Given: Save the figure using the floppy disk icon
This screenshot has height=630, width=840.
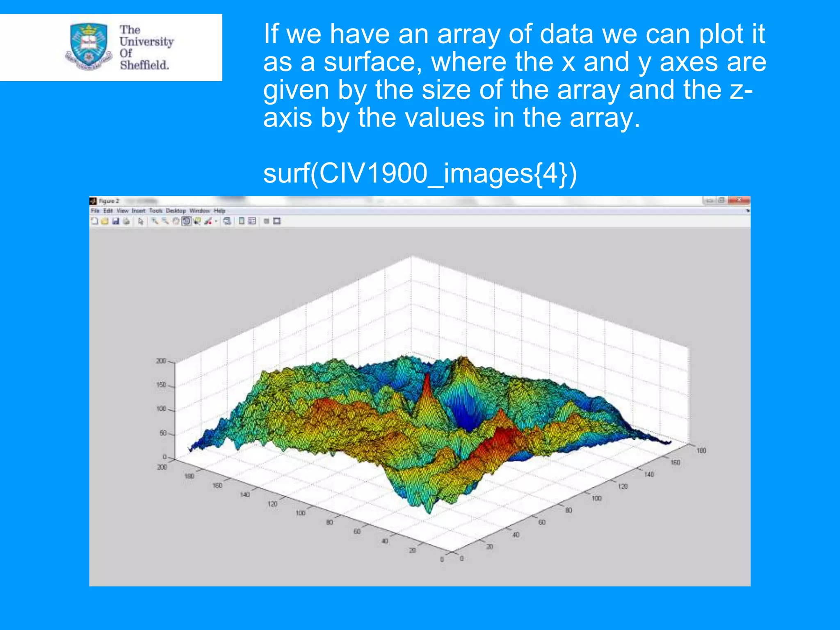Looking at the screenshot, I should point(116,221).
